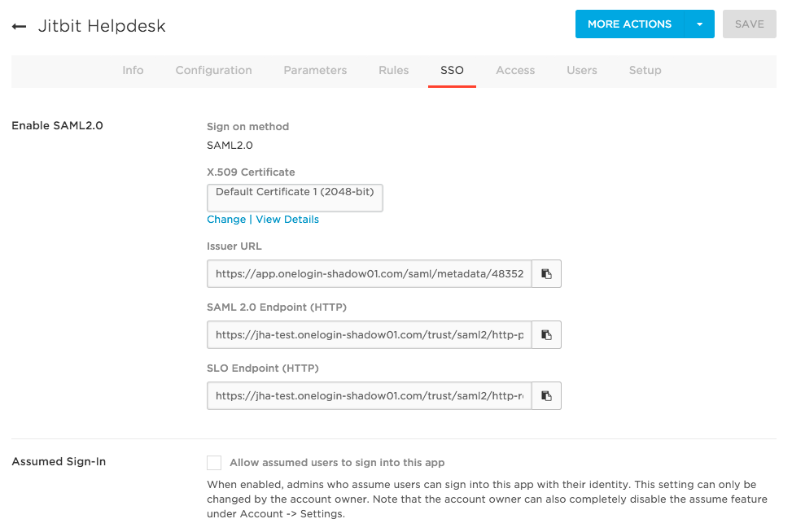View the Access tab
792x532 pixels.
click(x=514, y=70)
